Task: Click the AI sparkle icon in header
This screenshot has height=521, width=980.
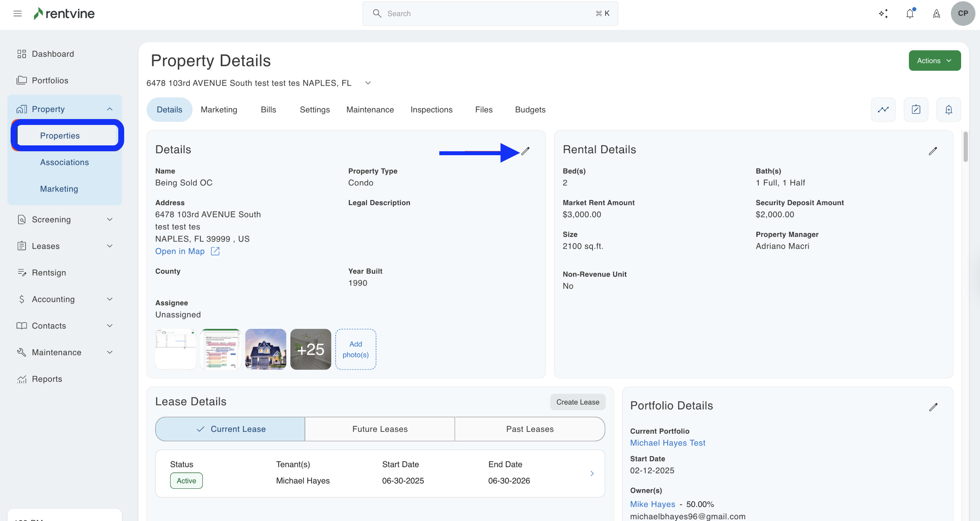Action: point(883,14)
